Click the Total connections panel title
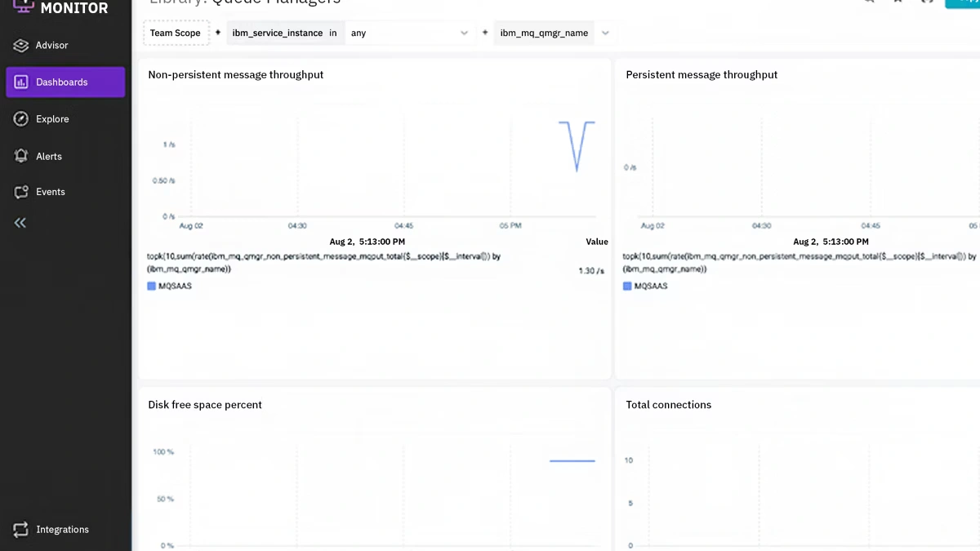Screen dimensions: 980x551 point(668,405)
